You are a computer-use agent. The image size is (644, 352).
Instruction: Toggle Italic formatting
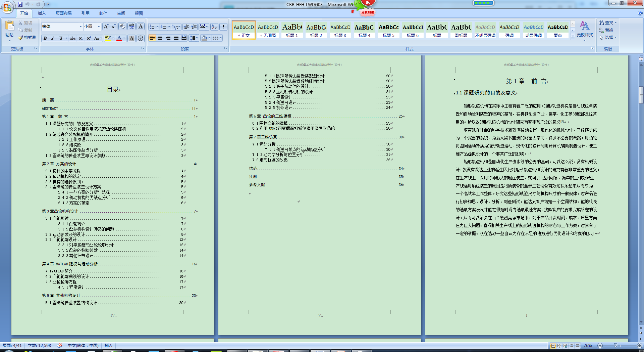(53, 38)
